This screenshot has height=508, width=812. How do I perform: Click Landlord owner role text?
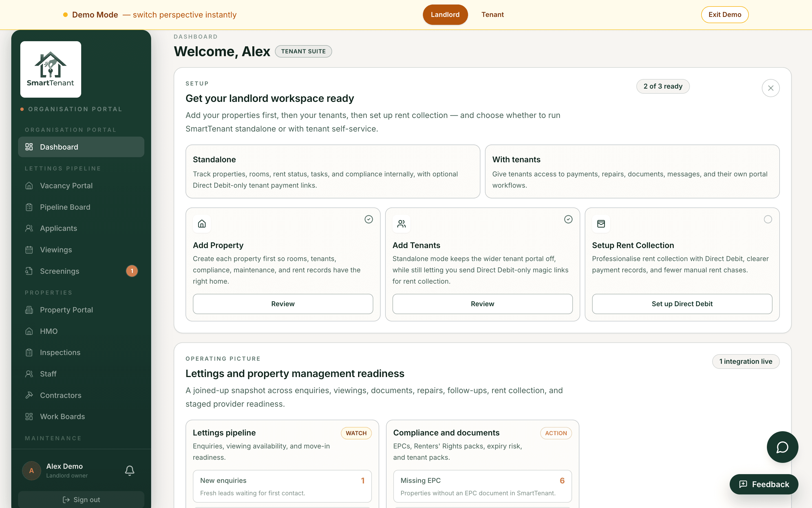67,476
